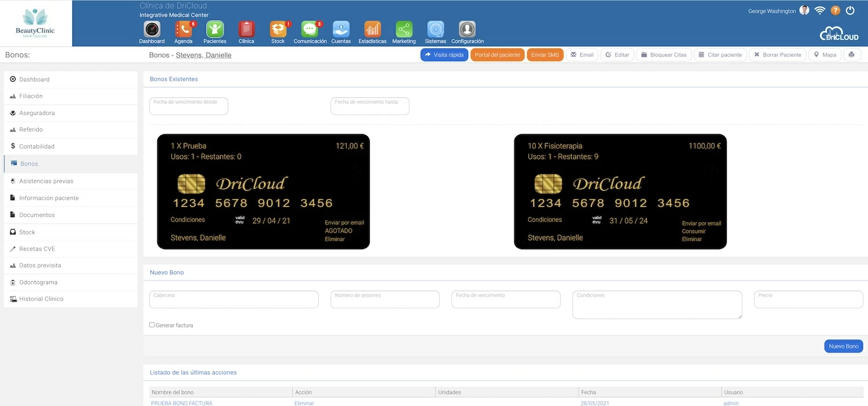Screen dimensions: 868x406
Task: Enable the Generar factura checkbox
Action: click(152, 325)
